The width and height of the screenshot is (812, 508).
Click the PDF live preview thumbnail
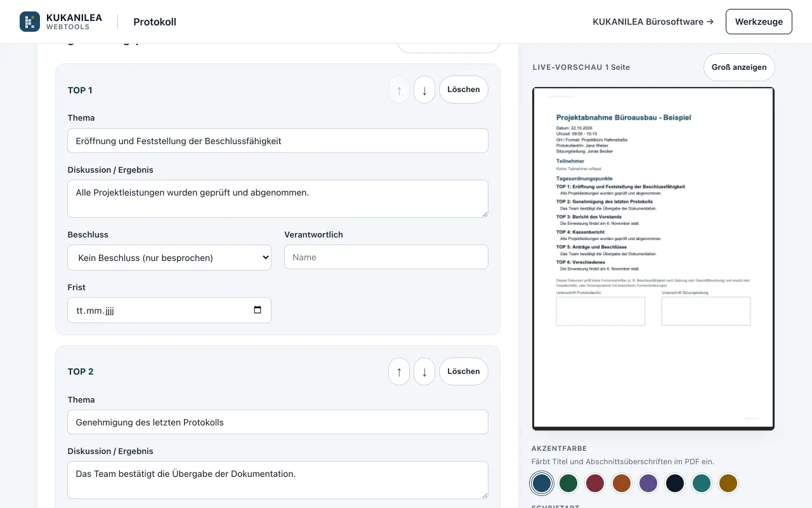tap(653, 258)
